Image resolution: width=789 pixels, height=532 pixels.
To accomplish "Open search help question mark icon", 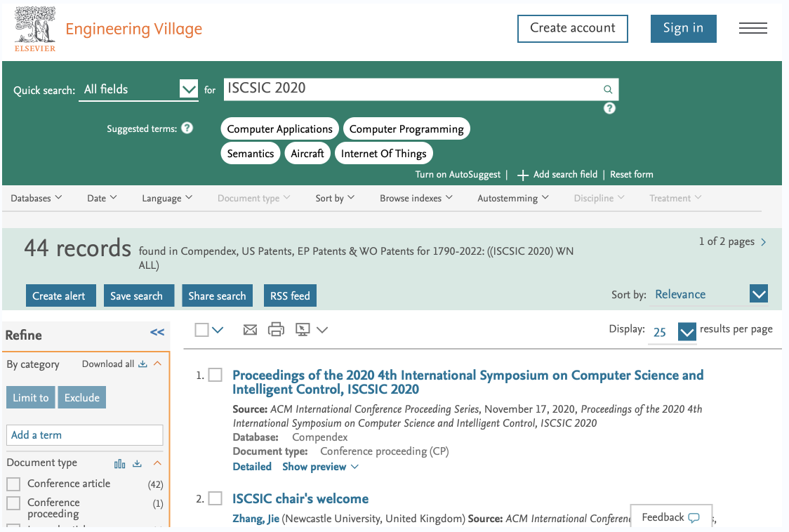I will [609, 108].
